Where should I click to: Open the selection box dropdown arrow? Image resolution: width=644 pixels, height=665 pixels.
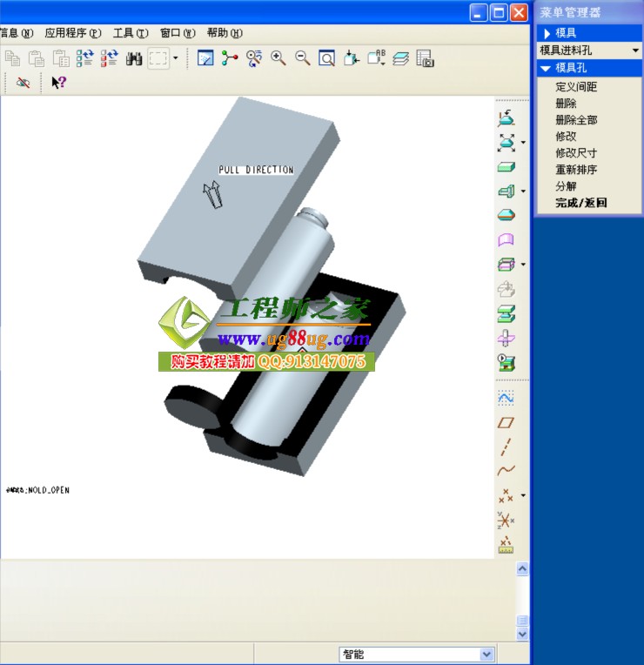175,58
